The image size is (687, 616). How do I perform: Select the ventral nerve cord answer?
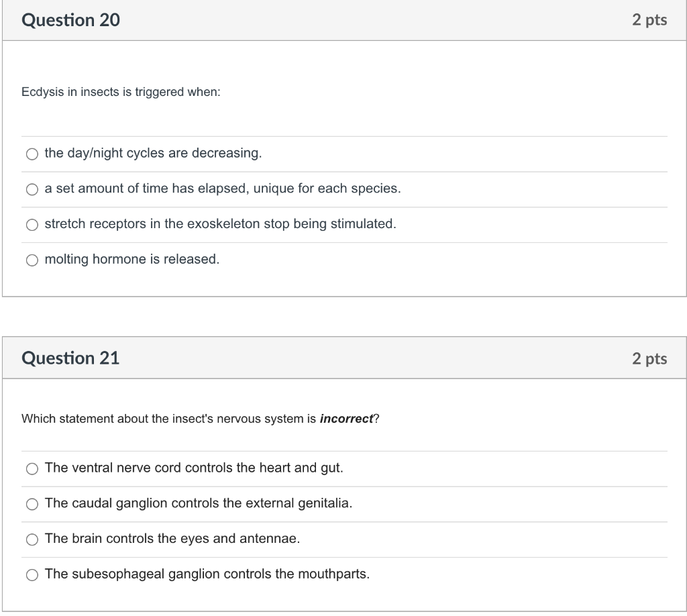32,468
